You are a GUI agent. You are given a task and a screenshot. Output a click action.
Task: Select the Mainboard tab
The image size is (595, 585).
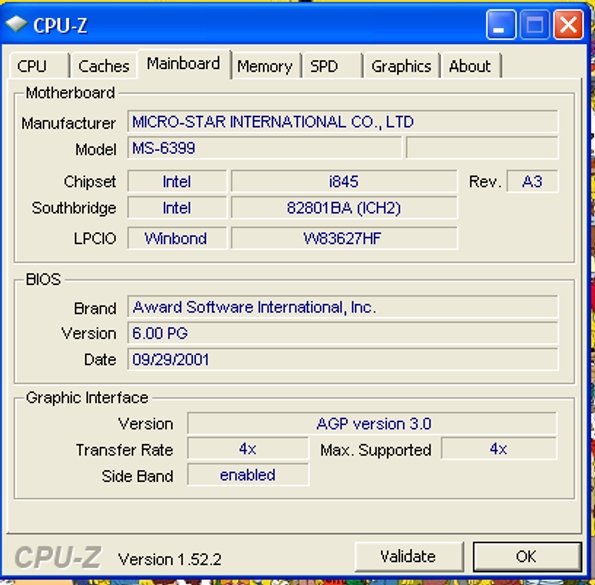[x=184, y=64]
